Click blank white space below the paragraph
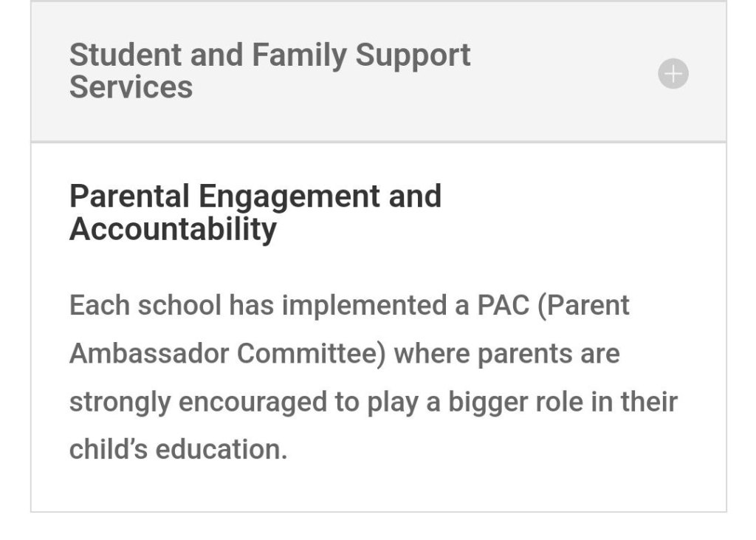Viewport: 756px width, 540px height. pos(378,486)
